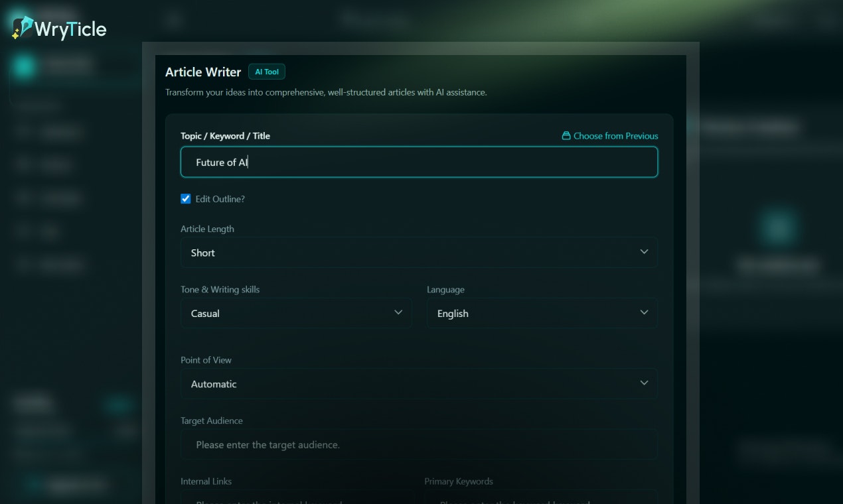This screenshot has height=504, width=843.
Task: Click the chevron on the Point of View field
Action: tap(643, 383)
